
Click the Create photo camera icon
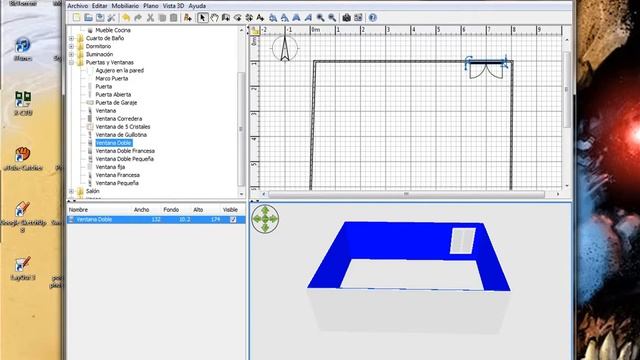click(x=347, y=18)
